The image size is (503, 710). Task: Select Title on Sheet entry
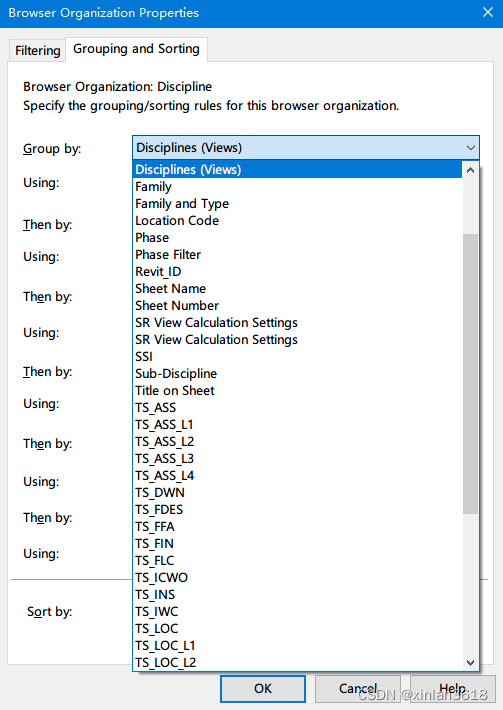pos(297,391)
